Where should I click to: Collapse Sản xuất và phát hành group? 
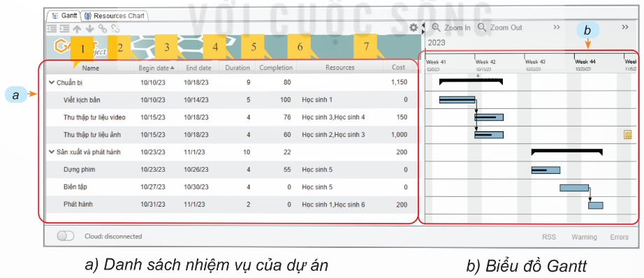coord(52,152)
